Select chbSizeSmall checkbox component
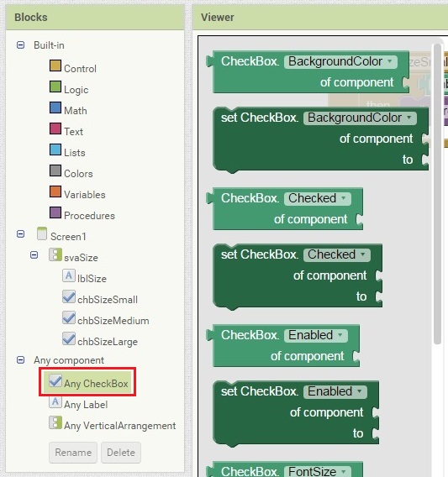 point(108,300)
